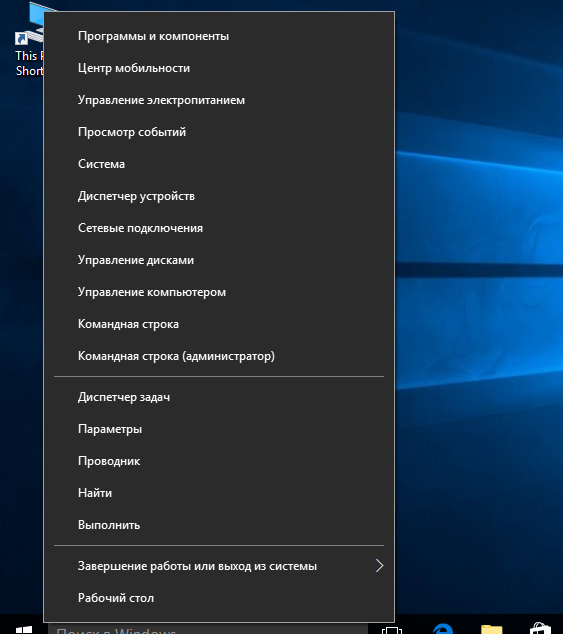Click the Task View taskbar icon
This screenshot has height=634, width=563.
(x=392, y=630)
